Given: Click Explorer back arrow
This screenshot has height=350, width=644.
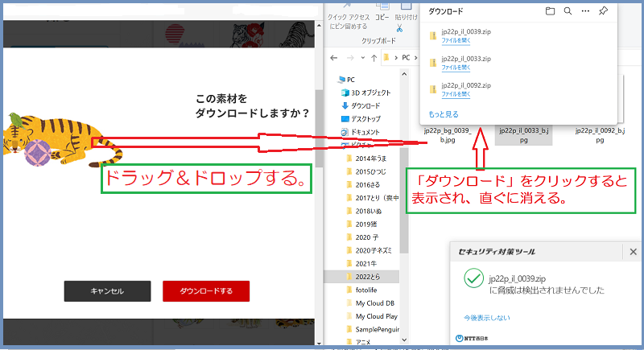Looking at the screenshot, I should click(334, 58).
